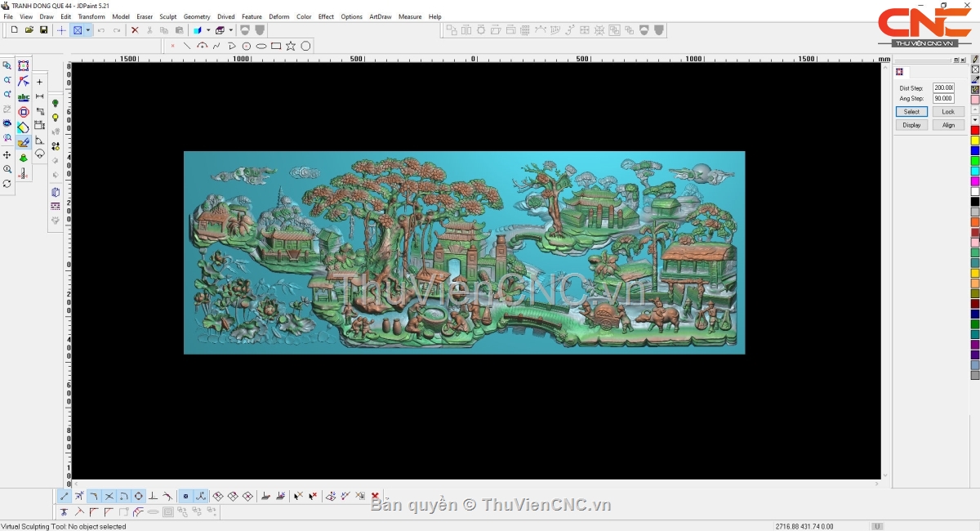
Task: Open the color palette dropdown arrow
Action: (x=975, y=120)
